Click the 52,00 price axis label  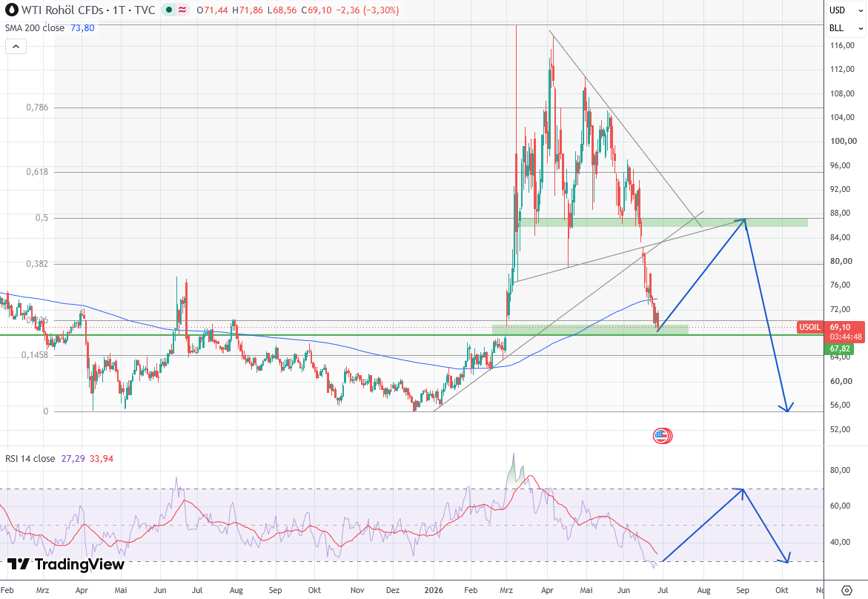click(840, 429)
